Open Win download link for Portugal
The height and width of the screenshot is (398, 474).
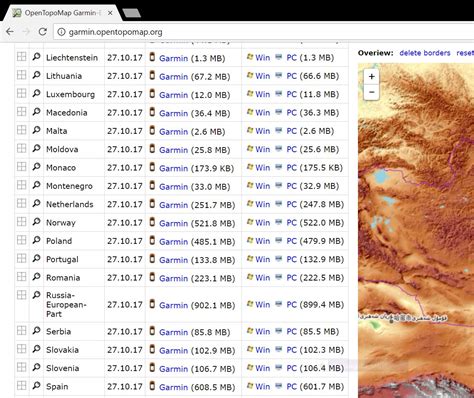coord(262,259)
